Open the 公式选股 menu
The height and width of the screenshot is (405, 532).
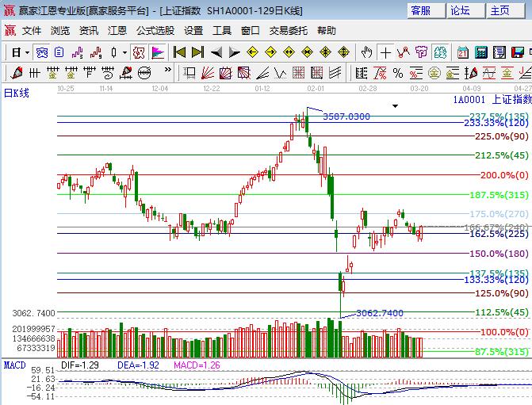[x=155, y=31]
